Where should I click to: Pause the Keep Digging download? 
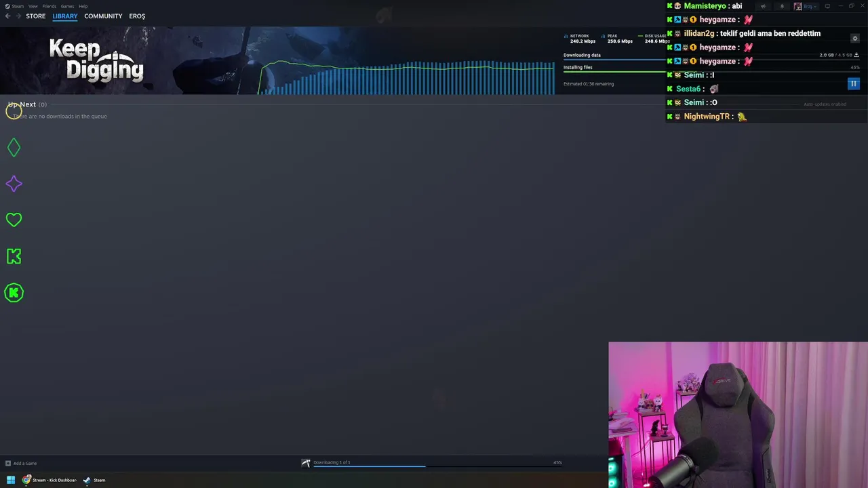pyautogui.click(x=854, y=83)
